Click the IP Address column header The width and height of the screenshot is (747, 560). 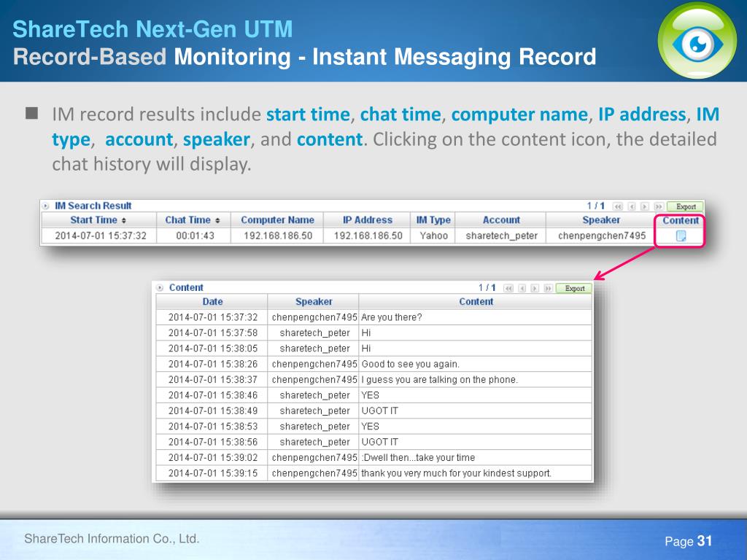point(368,220)
